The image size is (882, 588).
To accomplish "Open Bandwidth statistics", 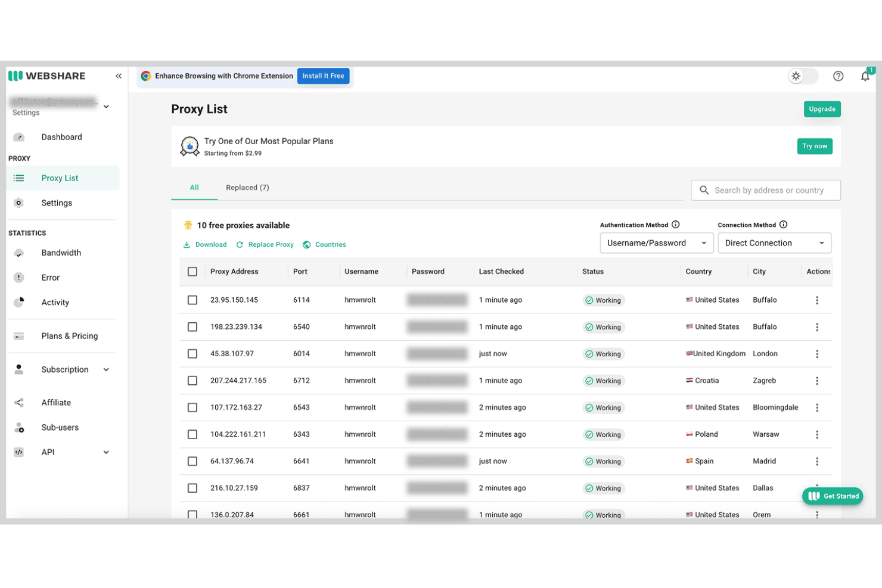I will (x=62, y=253).
